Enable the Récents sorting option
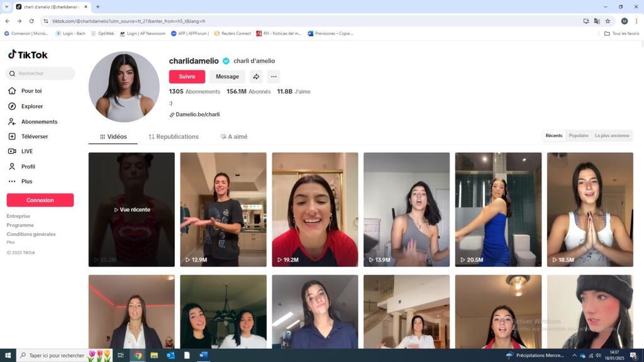 [553, 135]
